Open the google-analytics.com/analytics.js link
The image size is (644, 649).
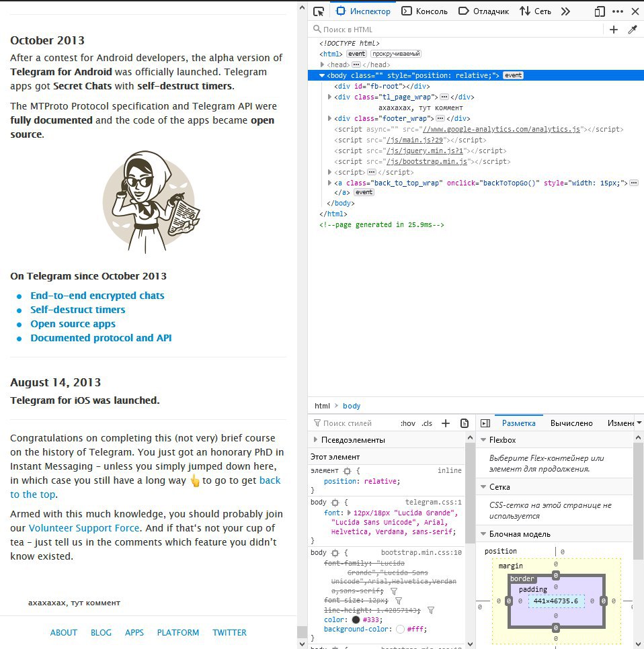tap(501, 129)
